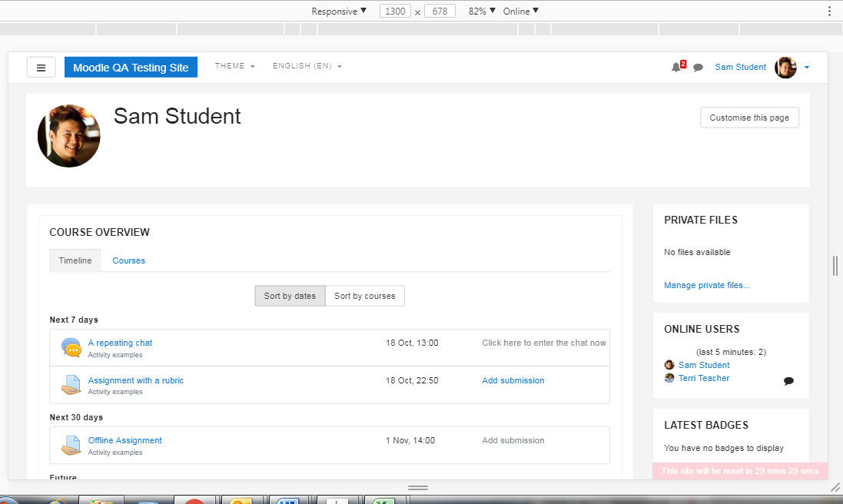
Task: Open the A repeating chat link
Action: pos(120,343)
